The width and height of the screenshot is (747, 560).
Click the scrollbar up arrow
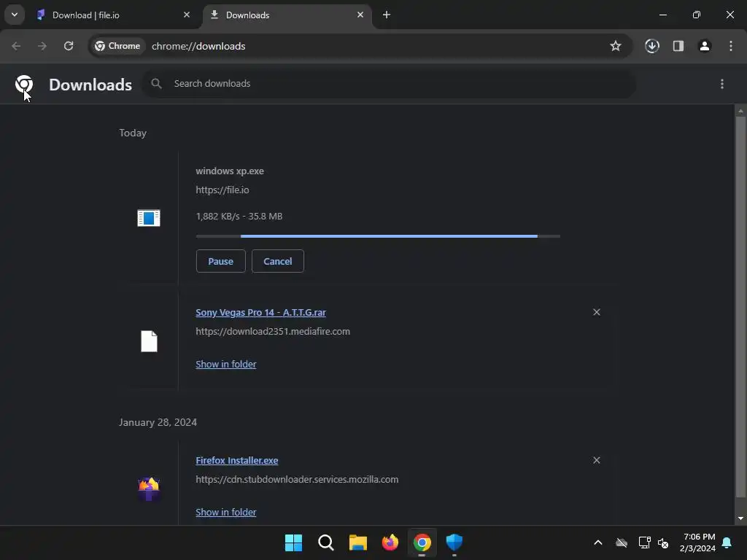tap(740, 111)
